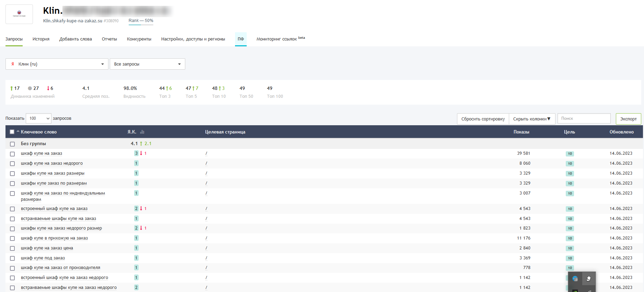Toggle the select-all checkbox in table header

pyautogui.click(x=12, y=132)
